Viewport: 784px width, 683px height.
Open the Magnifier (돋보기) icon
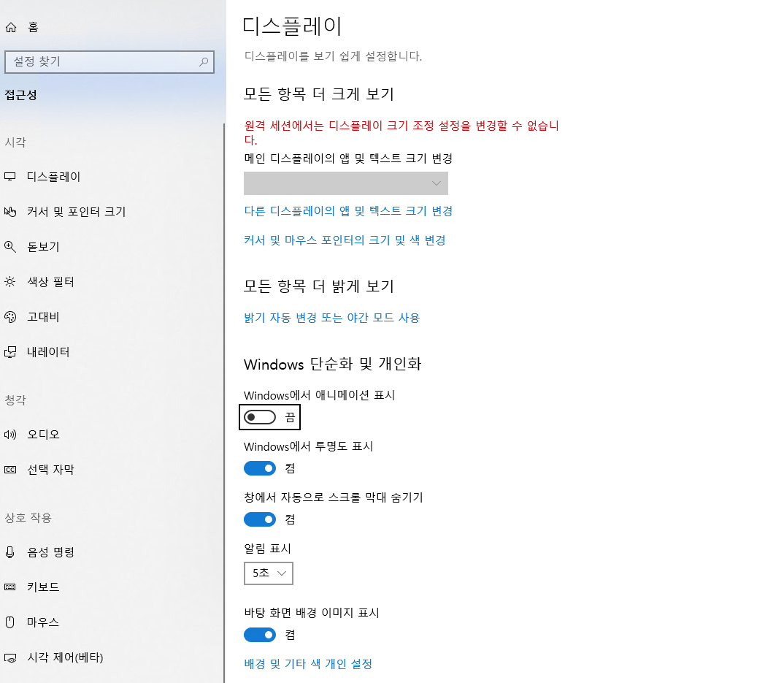click(10, 247)
